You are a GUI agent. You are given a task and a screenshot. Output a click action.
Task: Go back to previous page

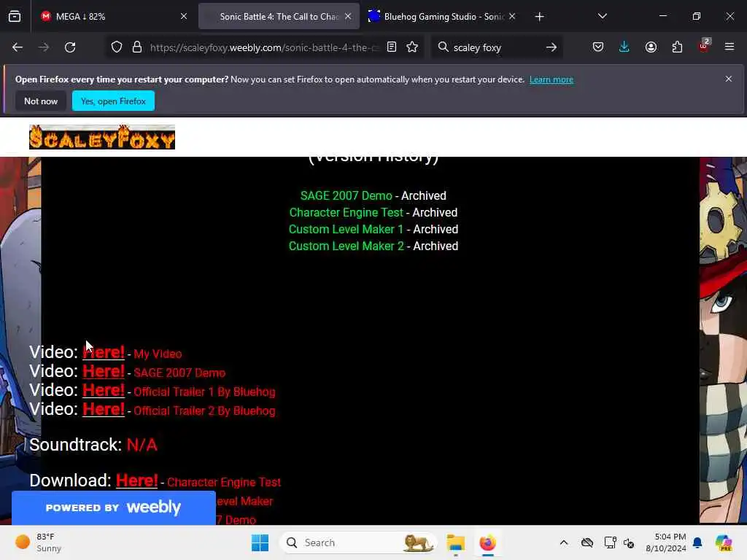coord(18,47)
